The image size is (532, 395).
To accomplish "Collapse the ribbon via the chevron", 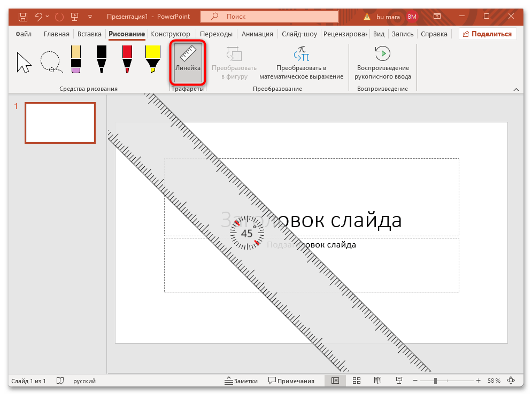I will click(x=515, y=89).
